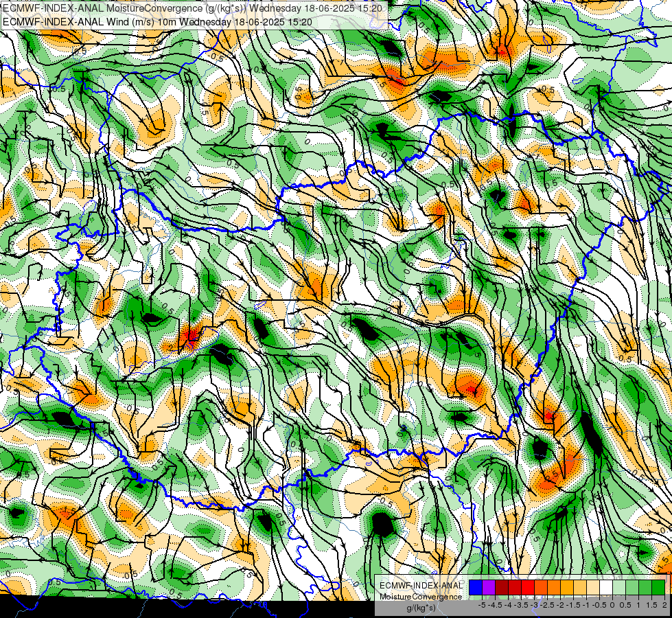Image resolution: width=672 pixels, height=618 pixels.
Task: Click the darkest green legend swatch
Action: (x=658, y=588)
